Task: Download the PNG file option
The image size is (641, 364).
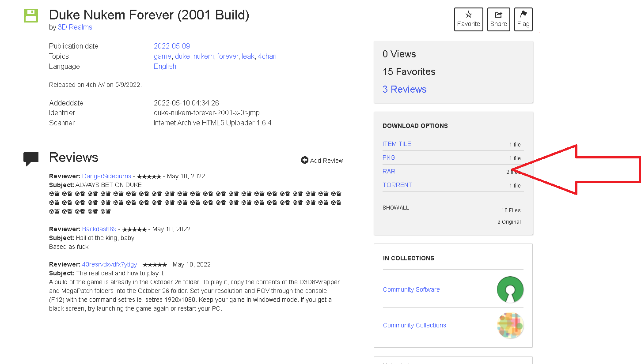Action: click(x=389, y=158)
